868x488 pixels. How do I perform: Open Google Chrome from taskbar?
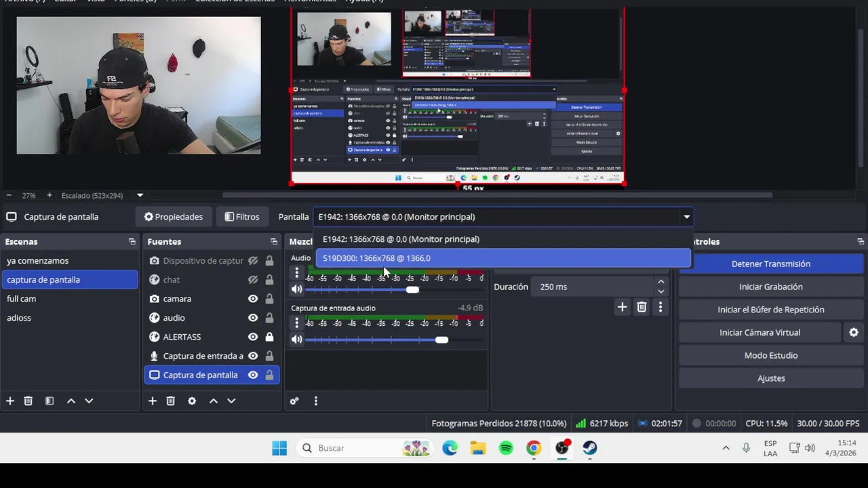pyautogui.click(x=534, y=448)
